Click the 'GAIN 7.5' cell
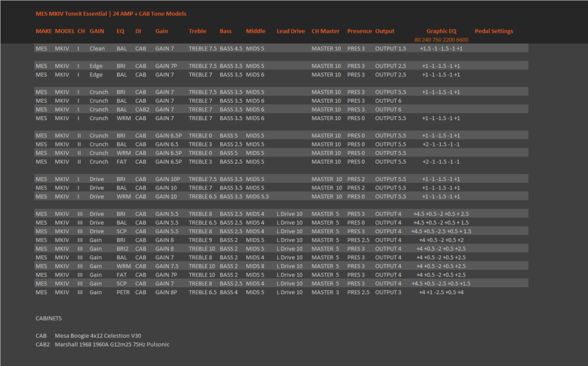Viewport: 588px width, 366px height. coord(167,266)
